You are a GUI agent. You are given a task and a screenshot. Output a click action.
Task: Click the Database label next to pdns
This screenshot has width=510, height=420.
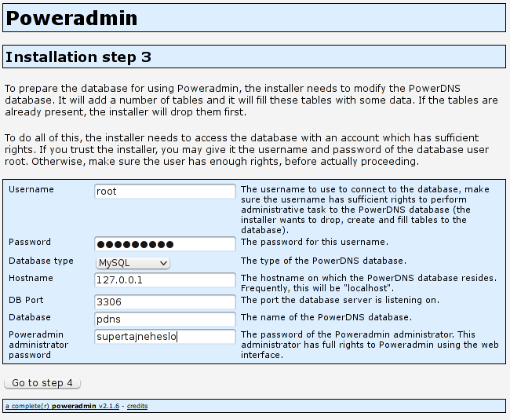pos(30,317)
